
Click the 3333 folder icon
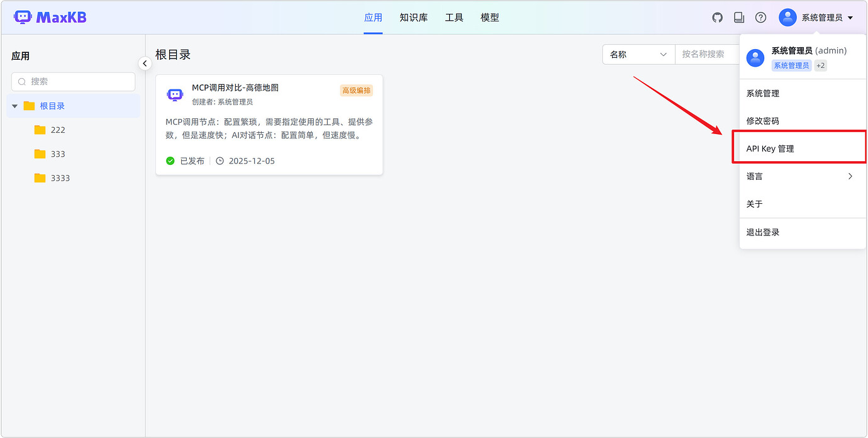[x=40, y=178]
